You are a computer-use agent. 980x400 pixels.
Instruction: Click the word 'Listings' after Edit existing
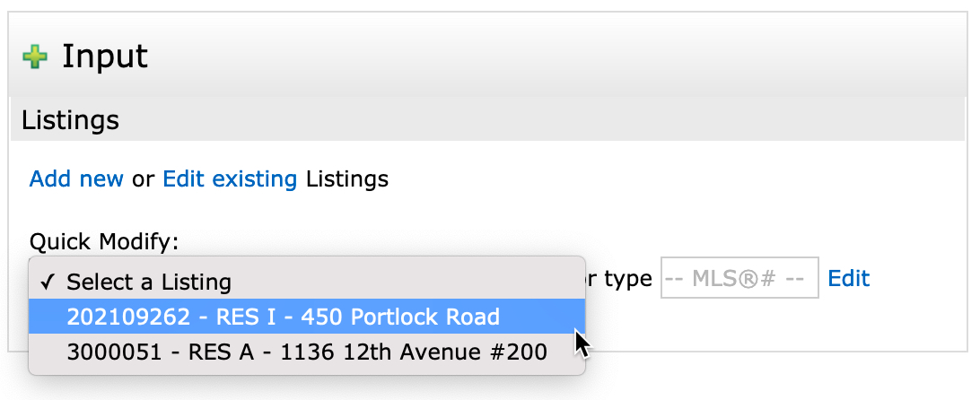tap(347, 179)
